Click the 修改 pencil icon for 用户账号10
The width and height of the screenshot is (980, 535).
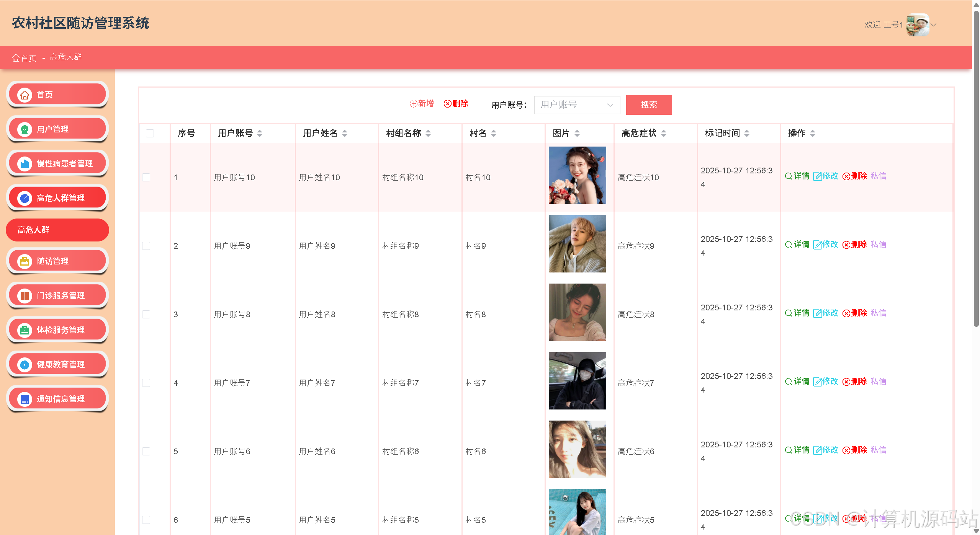point(817,176)
